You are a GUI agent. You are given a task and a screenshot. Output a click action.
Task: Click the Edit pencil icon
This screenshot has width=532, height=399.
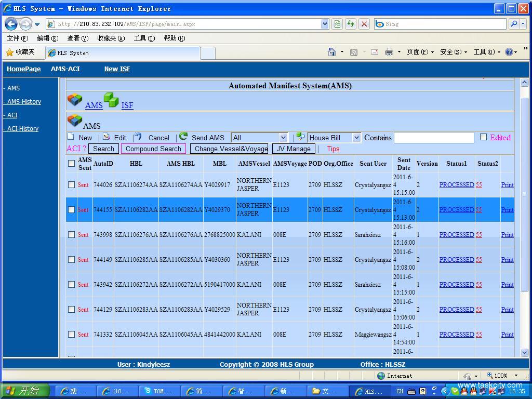[x=106, y=137]
